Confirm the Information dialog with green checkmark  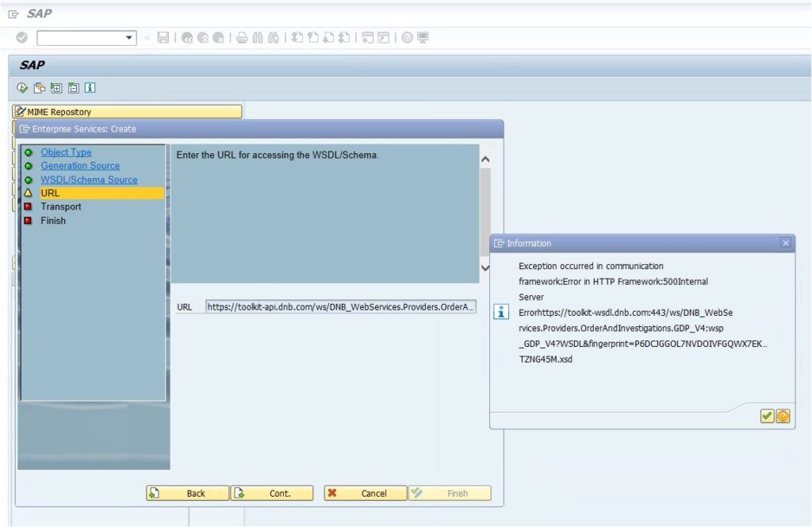767,416
